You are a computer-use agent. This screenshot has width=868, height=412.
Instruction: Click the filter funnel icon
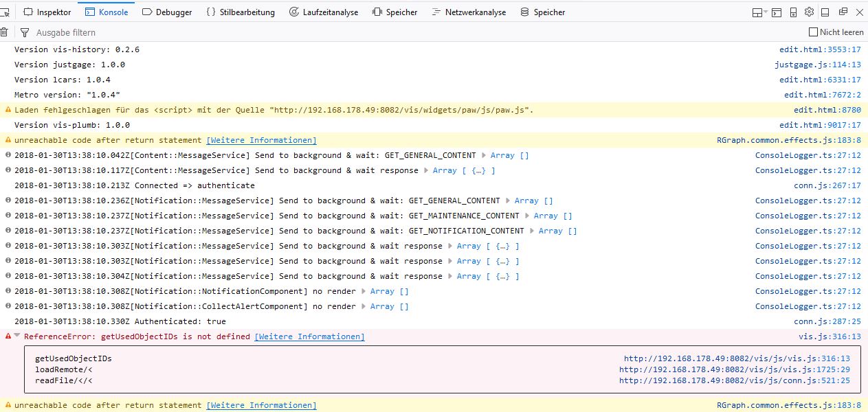(25, 32)
